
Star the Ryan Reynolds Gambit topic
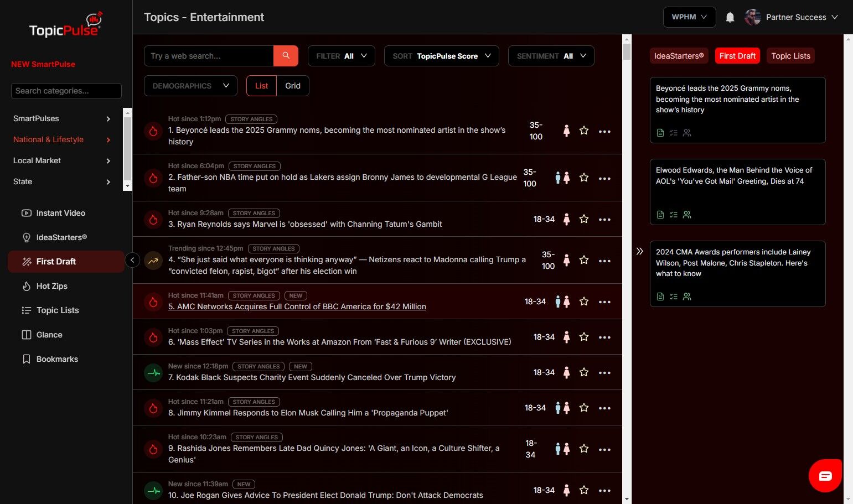click(584, 219)
